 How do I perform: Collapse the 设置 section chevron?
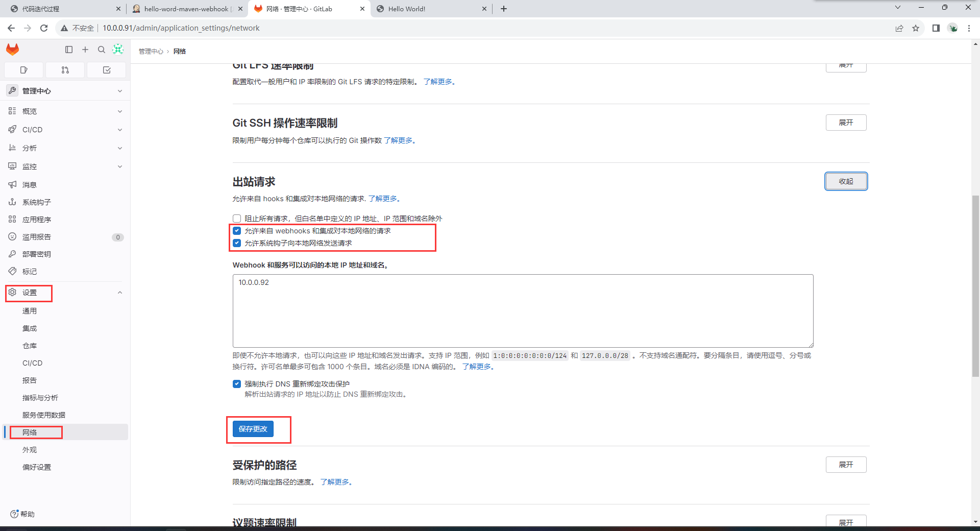click(x=120, y=293)
